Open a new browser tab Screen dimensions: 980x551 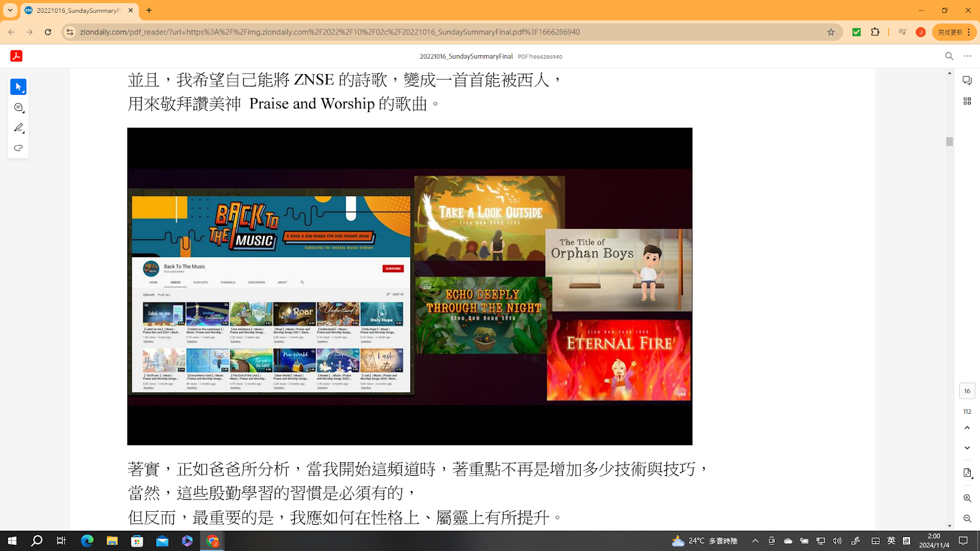tap(149, 10)
